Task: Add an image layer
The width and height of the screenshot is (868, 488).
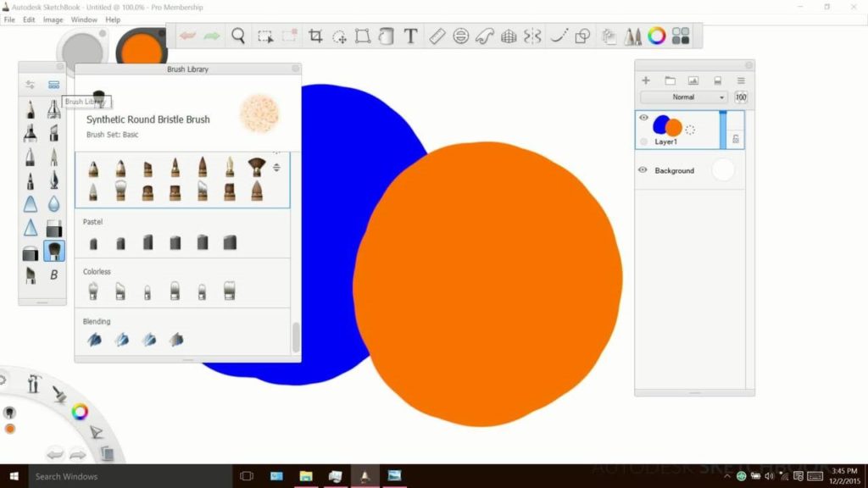Action: (x=693, y=80)
